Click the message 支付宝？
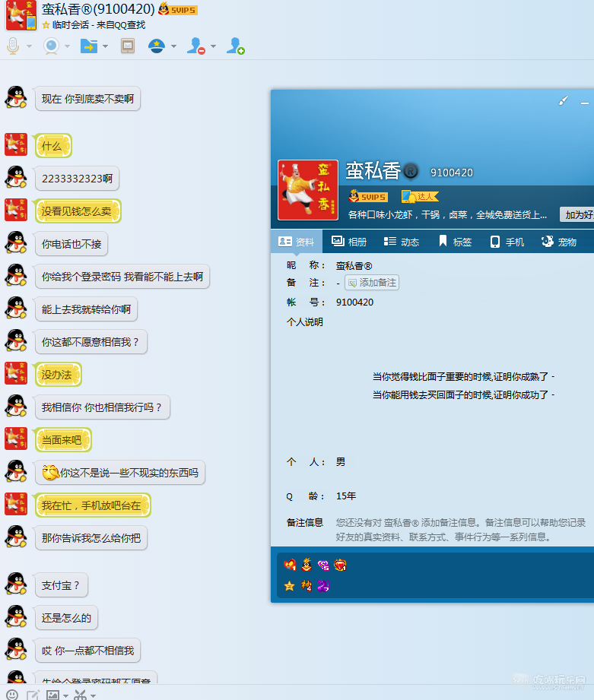The image size is (594, 700). click(x=61, y=585)
